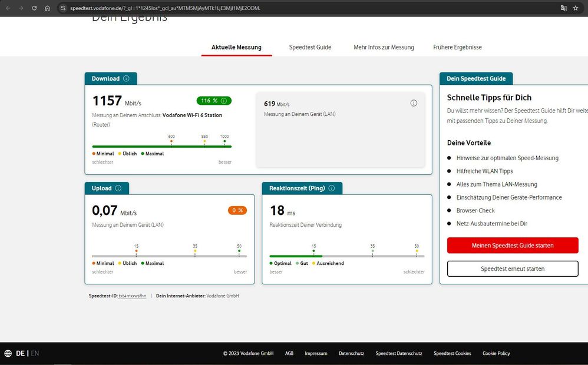Open translate page icon in address bar
The width and height of the screenshot is (588, 365).
[x=564, y=8]
